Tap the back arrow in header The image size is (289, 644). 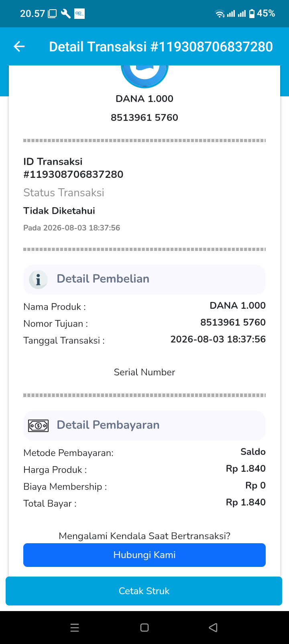coord(19,47)
